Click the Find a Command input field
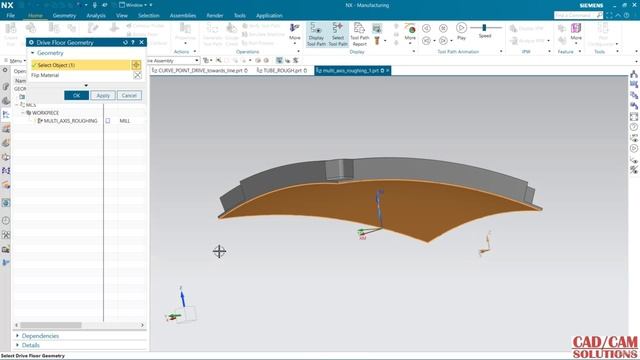This screenshot has height=360, width=640. click(x=574, y=15)
